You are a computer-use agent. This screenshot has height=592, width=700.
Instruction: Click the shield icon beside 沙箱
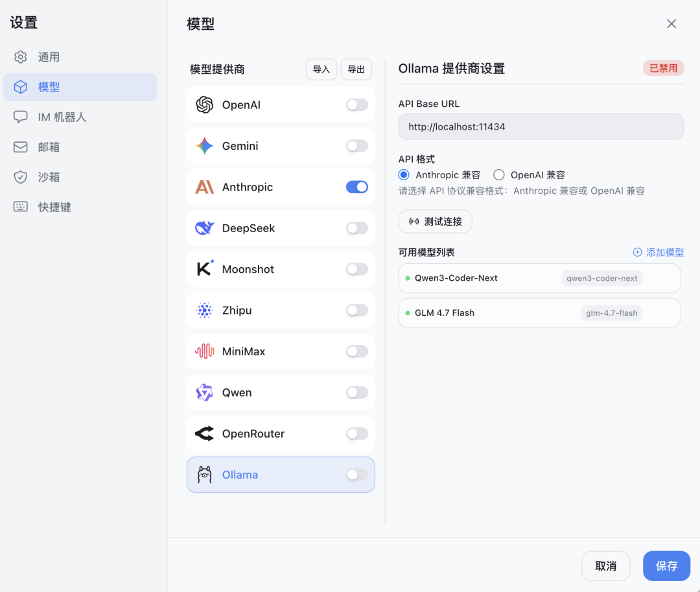20,177
